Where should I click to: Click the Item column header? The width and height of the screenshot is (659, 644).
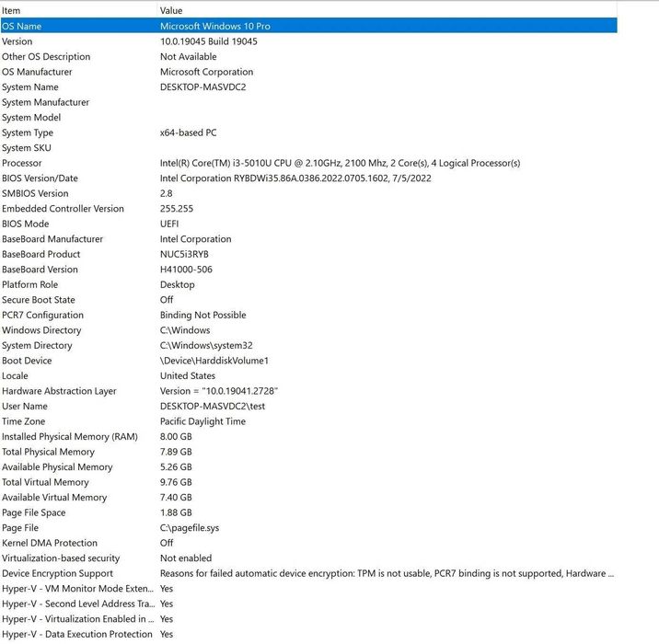(78, 10)
